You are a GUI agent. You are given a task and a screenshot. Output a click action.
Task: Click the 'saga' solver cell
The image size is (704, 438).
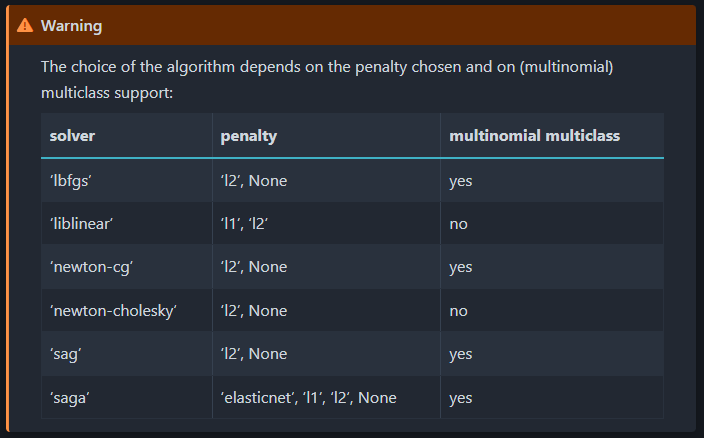click(x=127, y=398)
